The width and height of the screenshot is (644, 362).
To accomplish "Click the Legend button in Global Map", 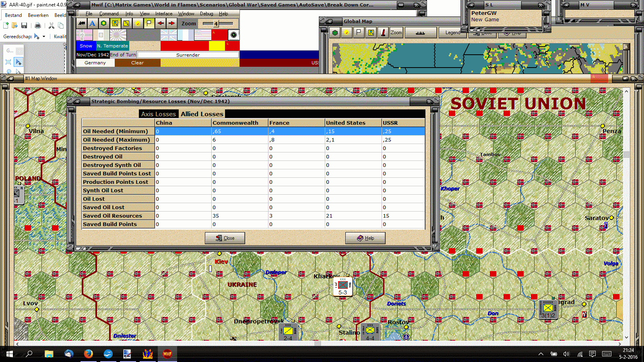I will [x=452, y=33].
